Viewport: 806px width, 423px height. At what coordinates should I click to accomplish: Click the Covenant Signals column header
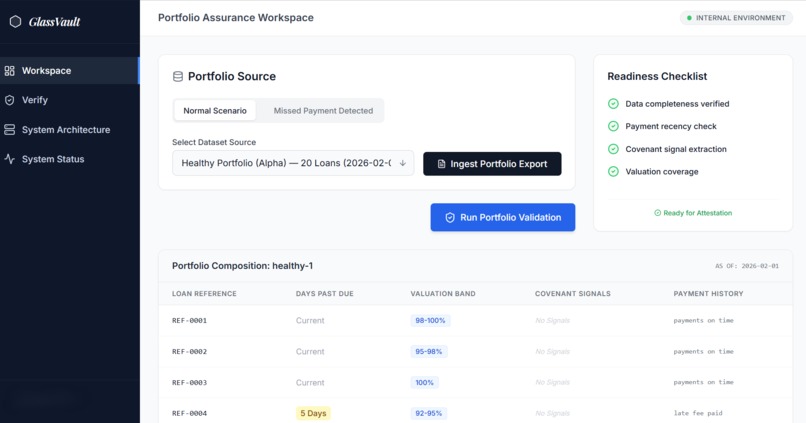(573, 293)
